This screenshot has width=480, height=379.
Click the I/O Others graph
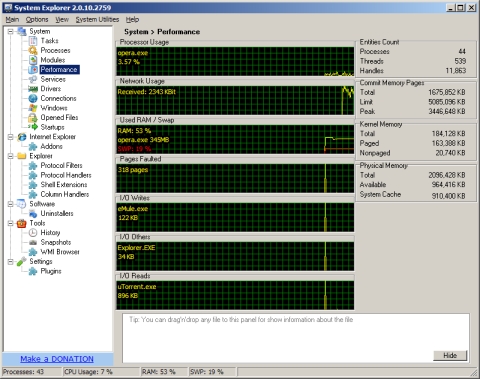tap(235, 256)
